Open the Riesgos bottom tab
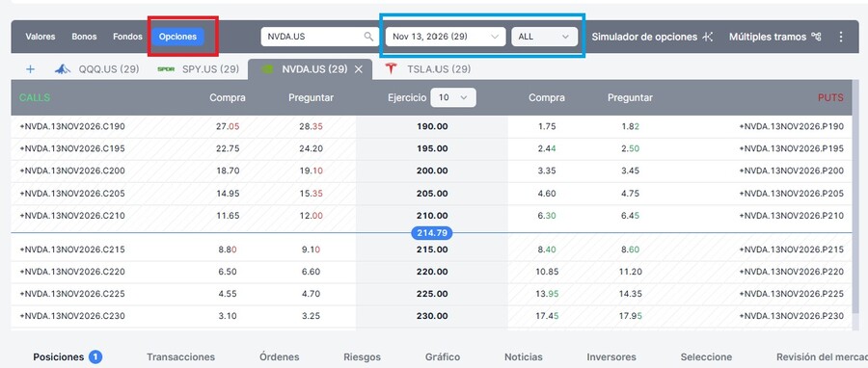 (x=362, y=357)
